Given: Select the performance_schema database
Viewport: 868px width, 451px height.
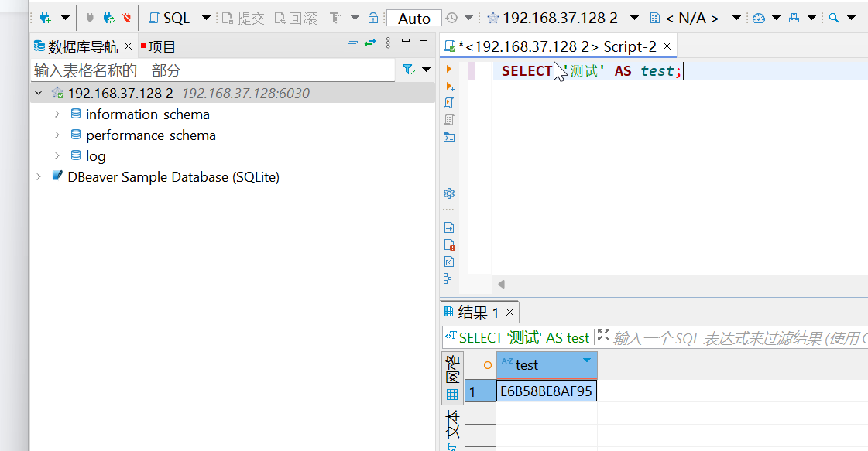Looking at the screenshot, I should [150, 135].
